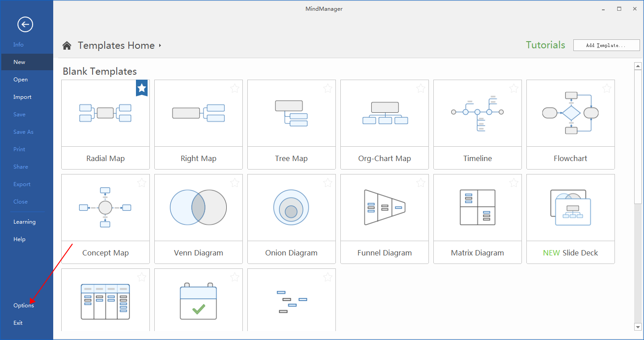The width and height of the screenshot is (644, 340).
Task: Mark the NEW Slide Deck as favorite
Action: coord(606,183)
